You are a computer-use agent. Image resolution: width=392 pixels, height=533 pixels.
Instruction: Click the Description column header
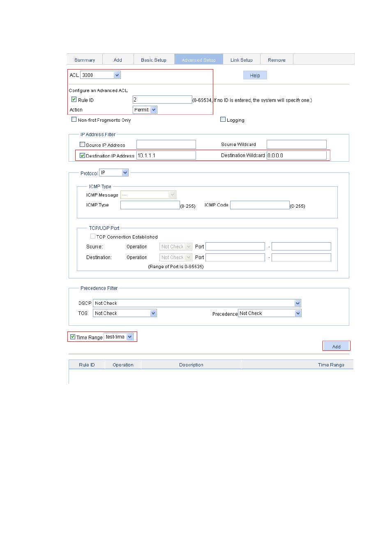pyautogui.click(x=191, y=365)
